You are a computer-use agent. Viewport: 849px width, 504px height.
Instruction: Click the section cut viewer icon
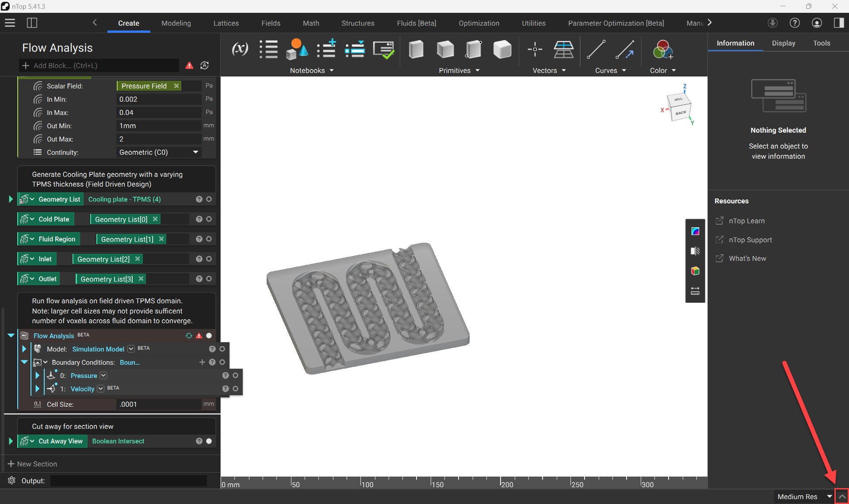pos(695,251)
